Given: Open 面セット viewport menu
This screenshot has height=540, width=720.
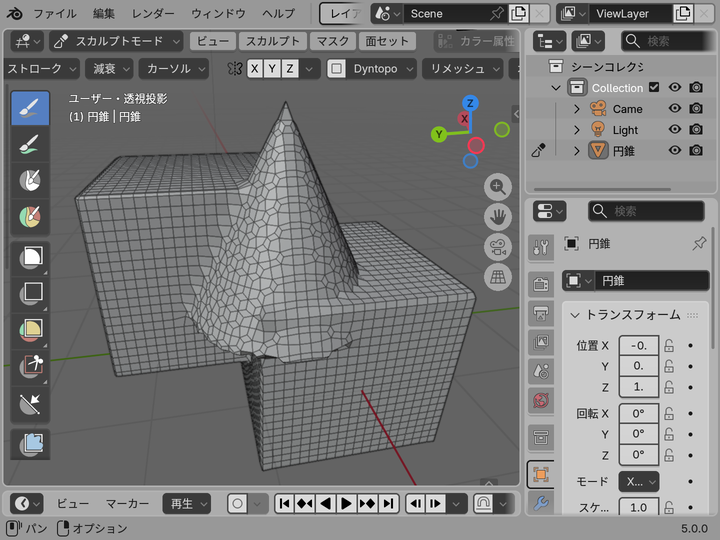Looking at the screenshot, I should [387, 41].
